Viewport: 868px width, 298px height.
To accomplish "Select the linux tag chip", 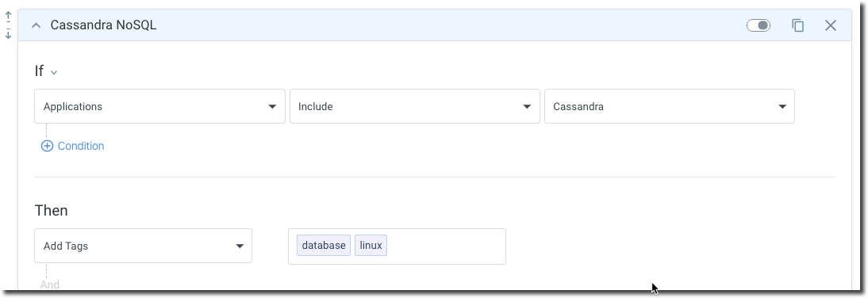I will pos(371,246).
